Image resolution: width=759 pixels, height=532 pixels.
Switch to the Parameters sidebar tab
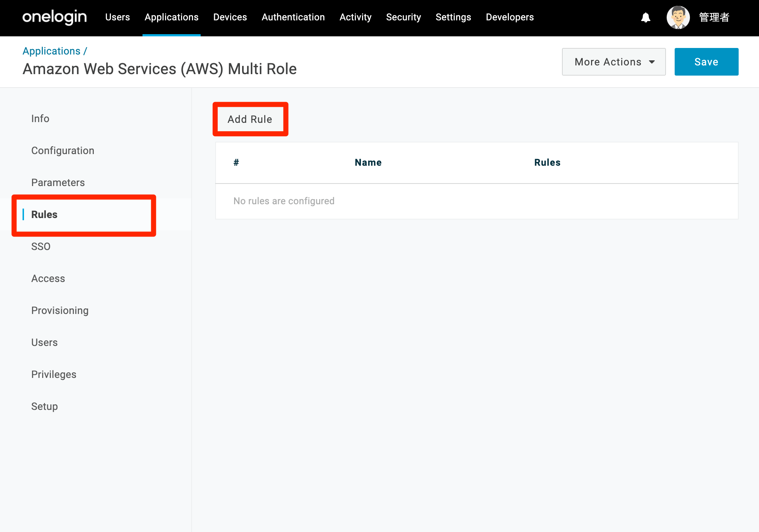tap(58, 182)
